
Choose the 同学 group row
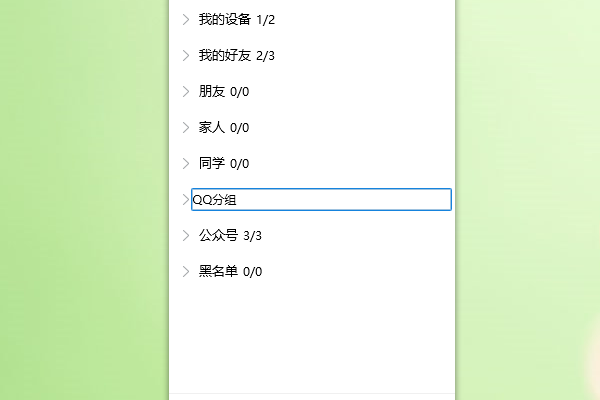[x=211, y=163]
